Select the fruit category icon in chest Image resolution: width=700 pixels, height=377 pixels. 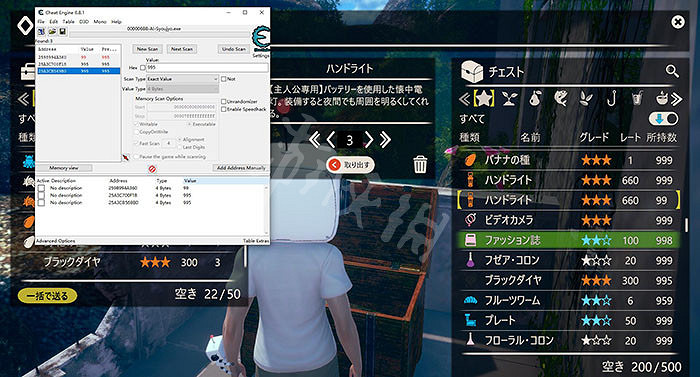[x=535, y=98]
